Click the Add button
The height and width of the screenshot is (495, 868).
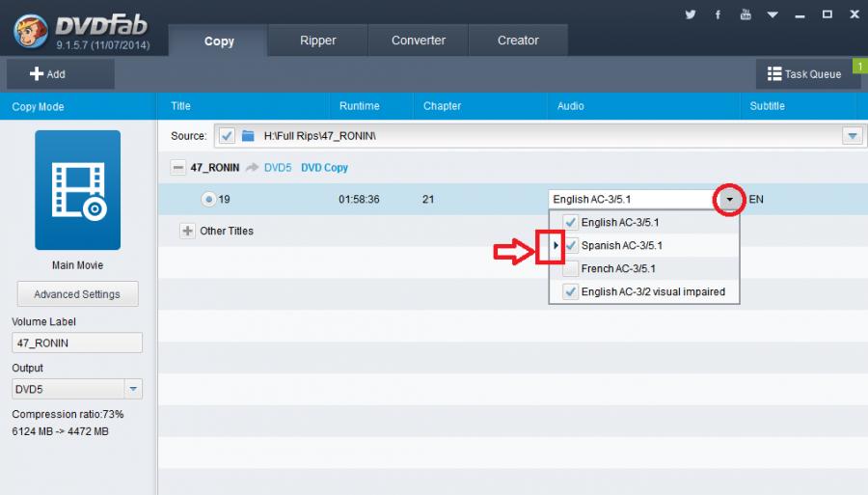click(x=61, y=74)
